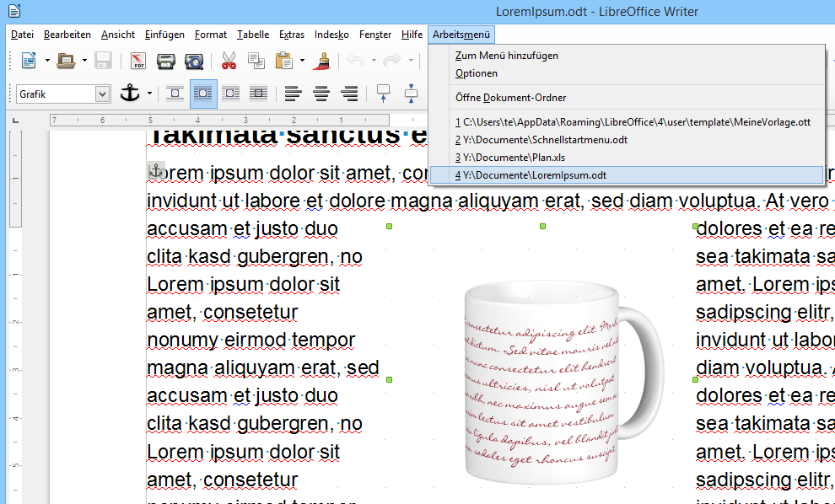Click the ruler tab stop type button
This screenshot has width=835, height=504.
point(15,121)
